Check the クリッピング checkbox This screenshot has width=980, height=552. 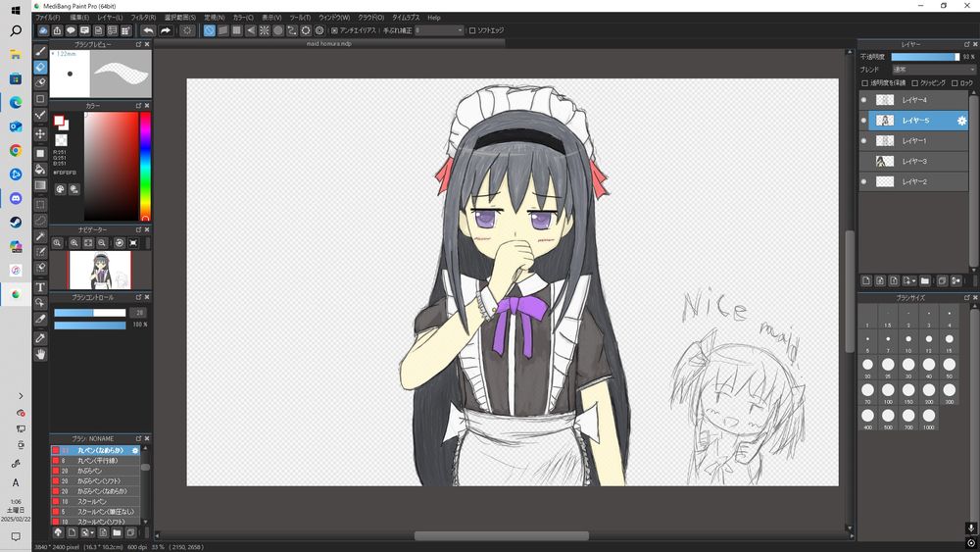point(915,83)
